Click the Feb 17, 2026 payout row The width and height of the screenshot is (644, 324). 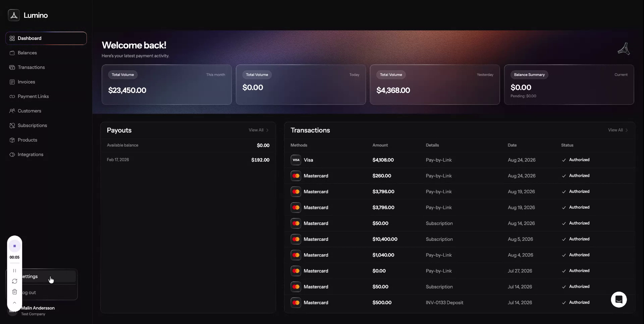coord(188,160)
